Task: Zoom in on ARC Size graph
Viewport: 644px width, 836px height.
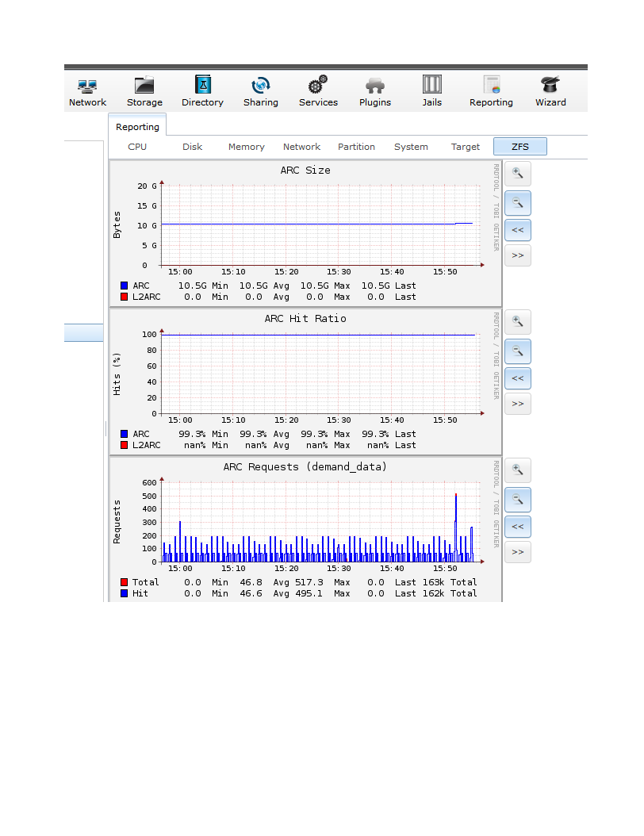Action: click(x=518, y=173)
